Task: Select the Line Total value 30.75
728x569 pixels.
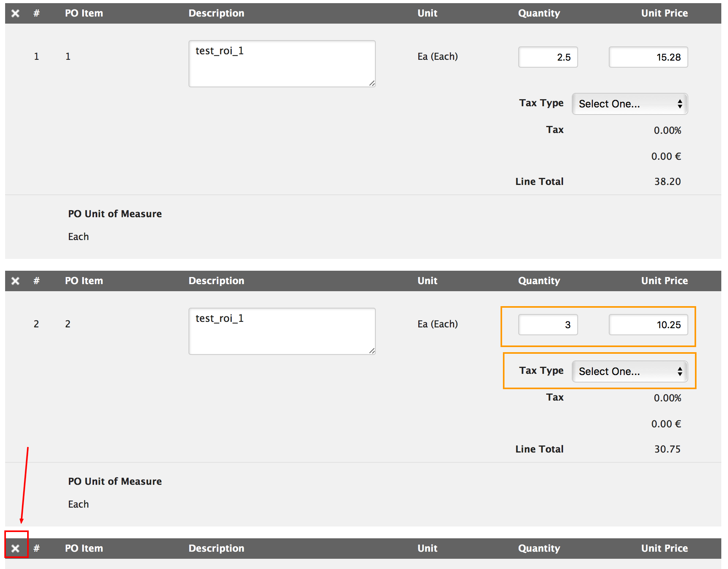Action: tap(667, 449)
